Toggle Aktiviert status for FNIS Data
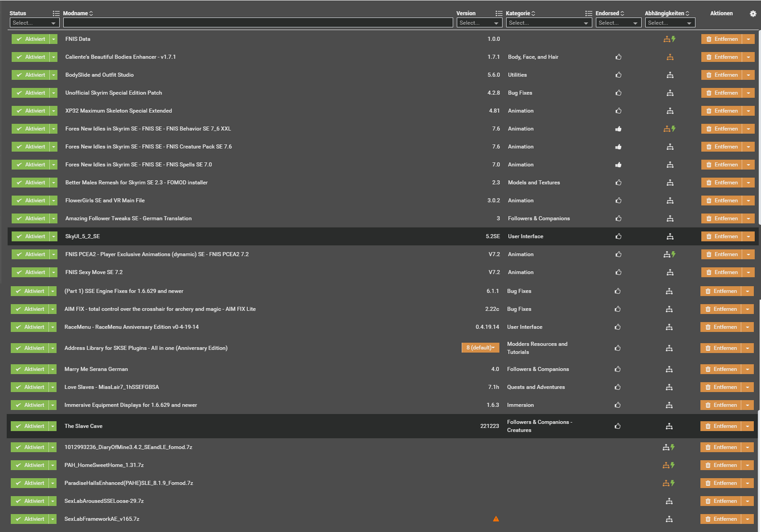The height and width of the screenshot is (532, 761). [31, 39]
